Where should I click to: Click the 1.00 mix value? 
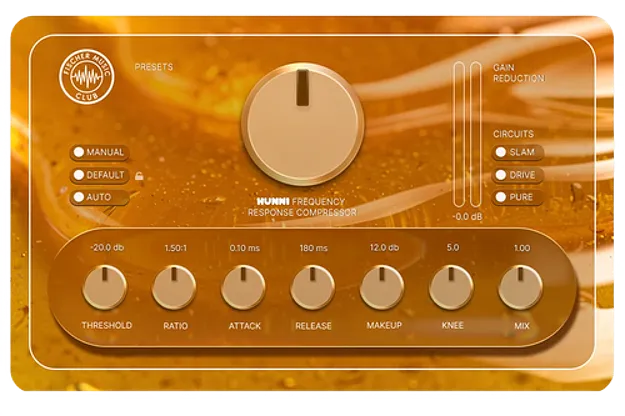(522, 248)
